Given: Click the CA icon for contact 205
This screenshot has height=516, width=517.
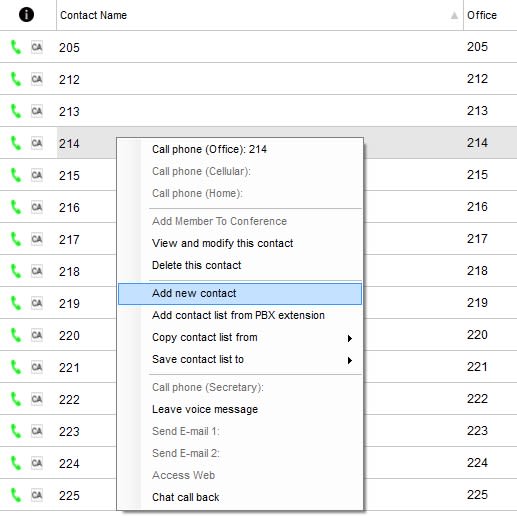Looking at the screenshot, I should (37, 47).
